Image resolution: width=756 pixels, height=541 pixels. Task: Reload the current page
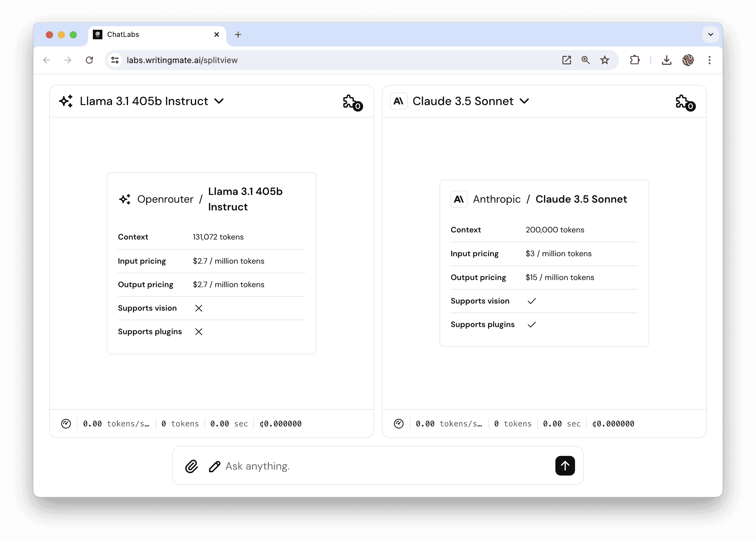[x=89, y=60]
